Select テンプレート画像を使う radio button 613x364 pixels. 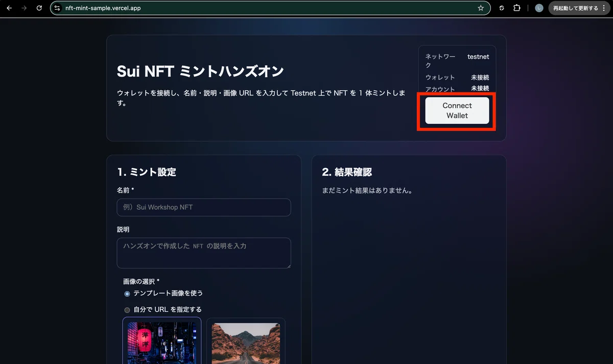[127, 294]
